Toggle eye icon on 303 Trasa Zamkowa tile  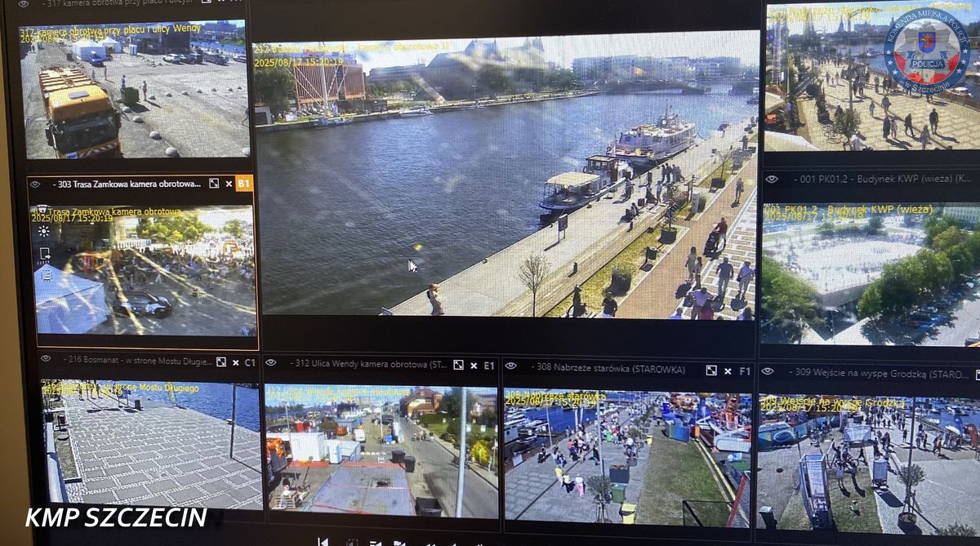tap(35, 184)
